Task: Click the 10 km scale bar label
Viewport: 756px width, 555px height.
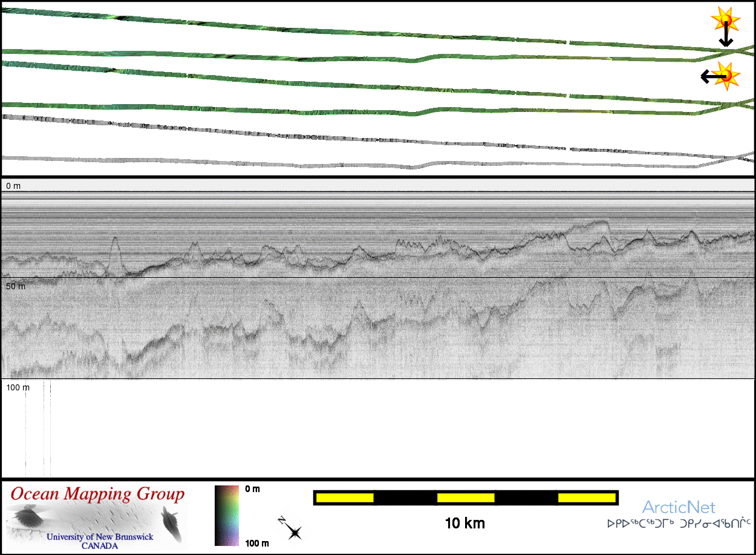Action: 464,523
